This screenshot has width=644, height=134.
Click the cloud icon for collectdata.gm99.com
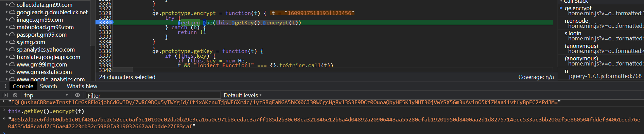12,5
